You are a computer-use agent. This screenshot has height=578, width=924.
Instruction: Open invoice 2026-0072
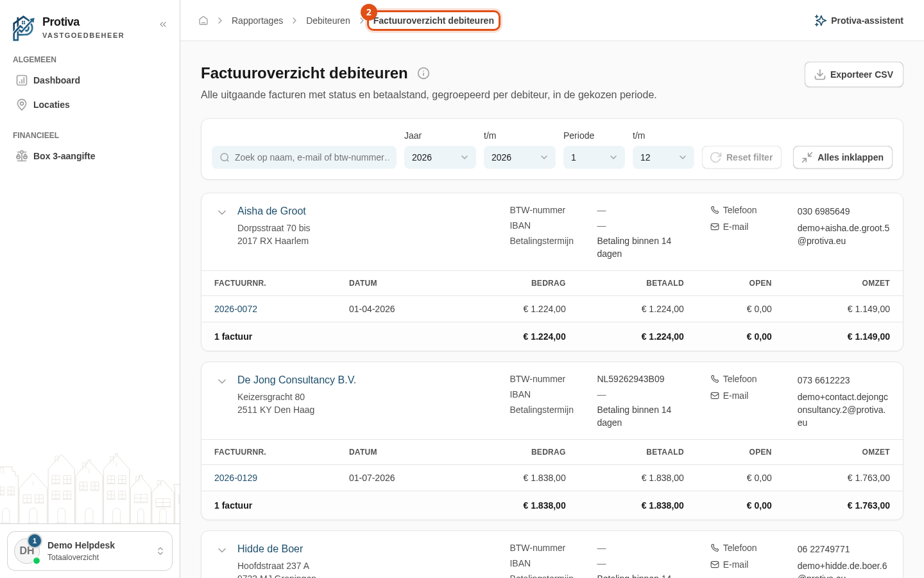[235, 309]
